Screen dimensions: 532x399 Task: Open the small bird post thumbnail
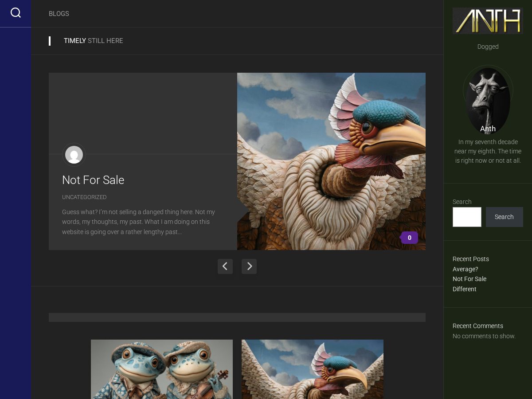point(313,369)
